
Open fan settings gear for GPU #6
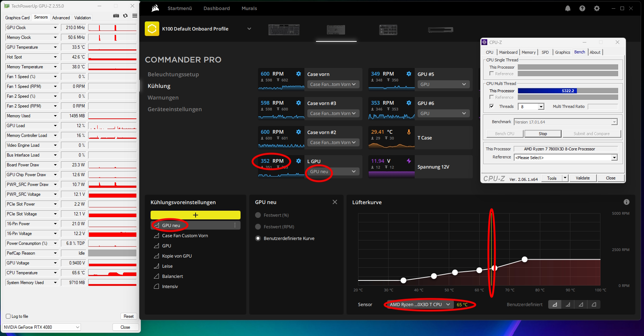click(x=409, y=103)
